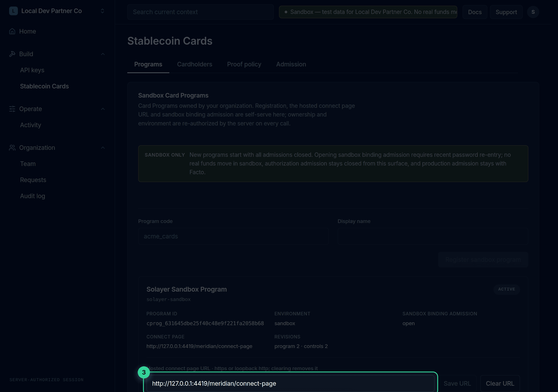Click the Local Dev Partner Co logo badge
This screenshot has width=558, height=392.
click(13, 11)
